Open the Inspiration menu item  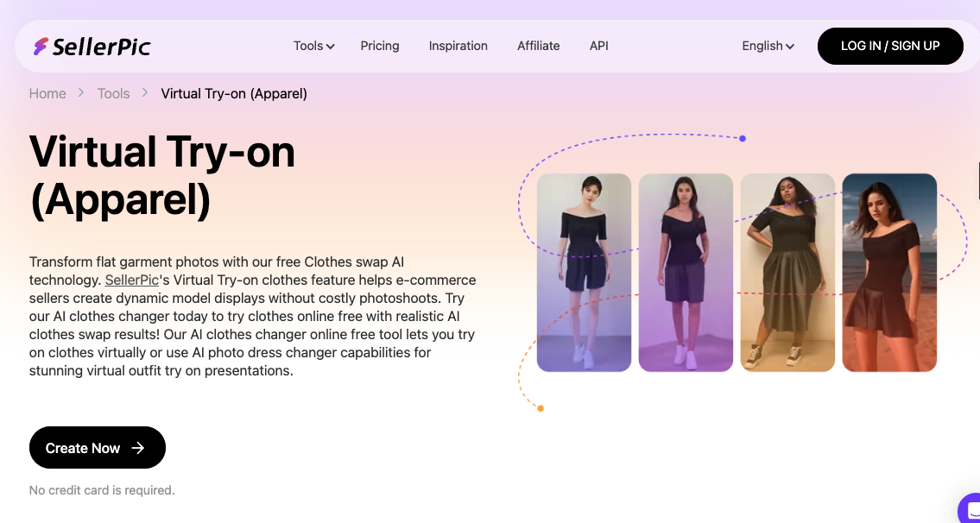click(458, 46)
